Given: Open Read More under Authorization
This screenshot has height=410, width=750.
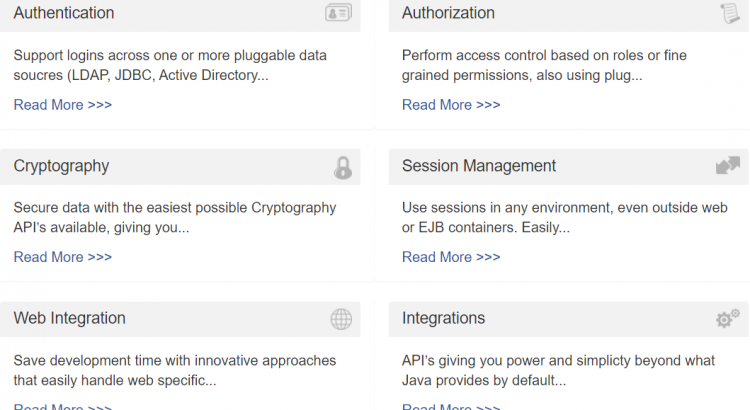Looking at the screenshot, I should 451,105.
